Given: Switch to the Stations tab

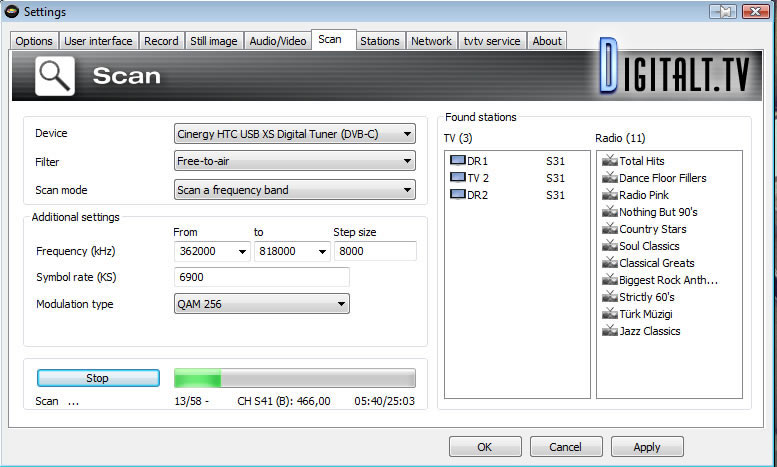Looking at the screenshot, I should point(380,41).
